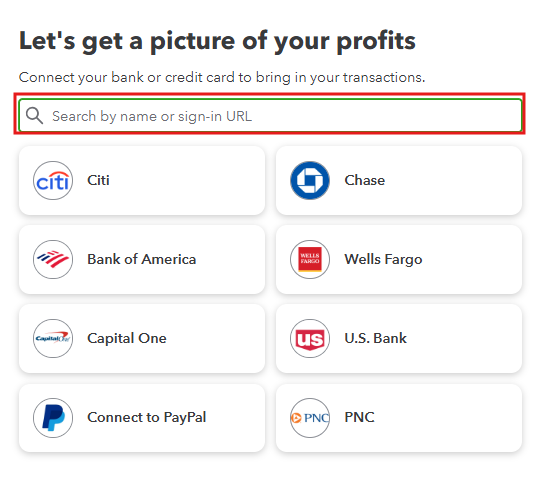Open the Connect to PayPal label
Image resolution: width=543 pixels, height=480 pixels.
point(146,418)
